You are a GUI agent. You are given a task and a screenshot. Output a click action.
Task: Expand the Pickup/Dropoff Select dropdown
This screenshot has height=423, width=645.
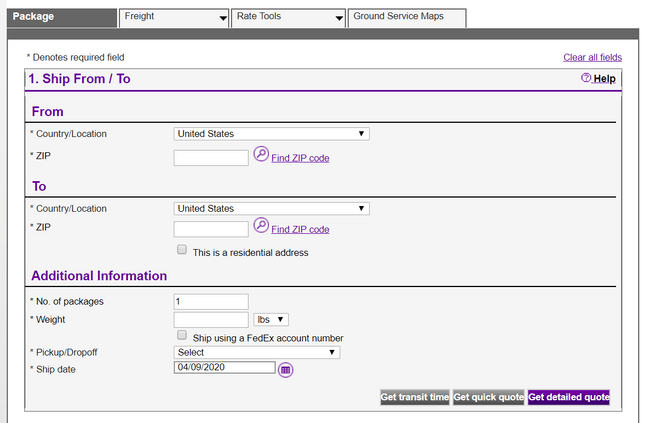click(x=257, y=352)
